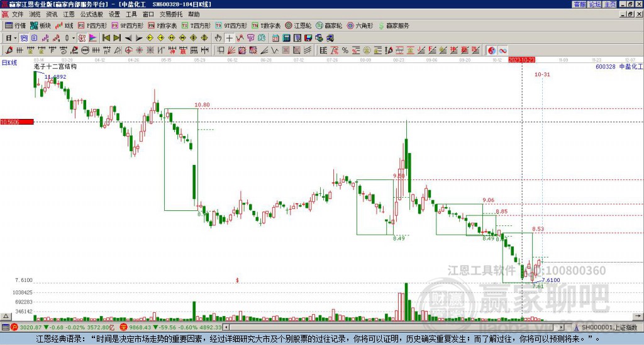The width and height of the screenshot is (644, 345).
Task: Open the 帮助 menu
Action: coord(194,14)
